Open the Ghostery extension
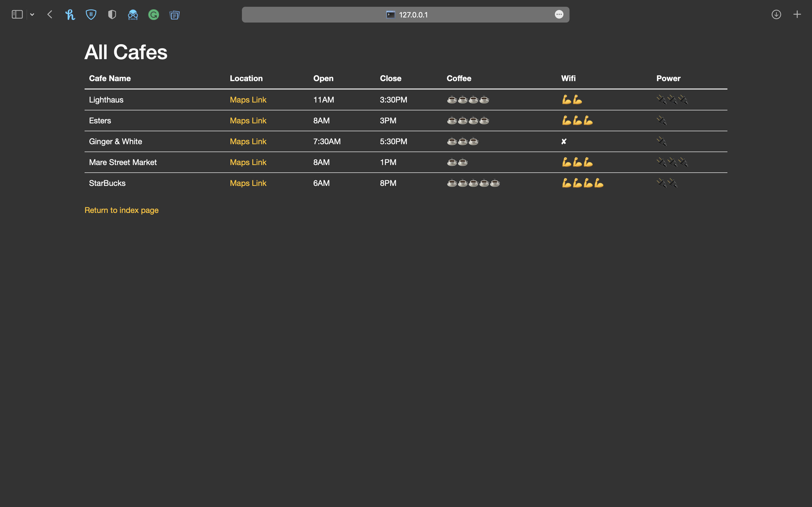 [x=133, y=14]
